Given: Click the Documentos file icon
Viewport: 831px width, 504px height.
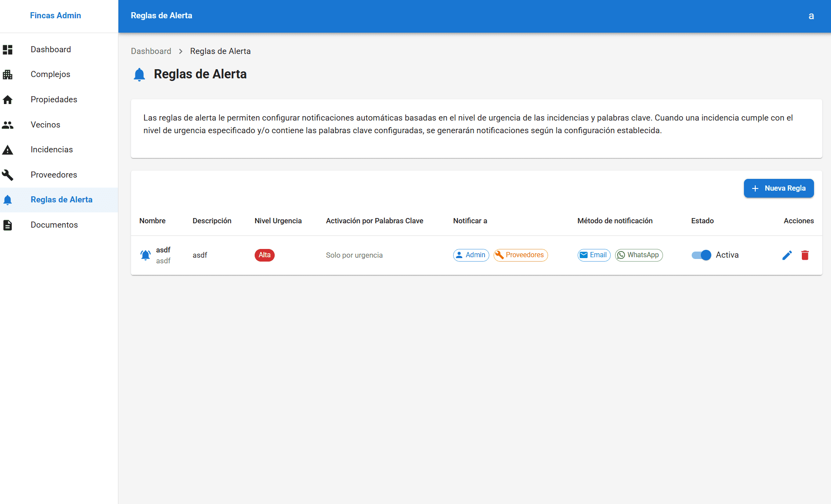Looking at the screenshot, I should [x=7, y=225].
